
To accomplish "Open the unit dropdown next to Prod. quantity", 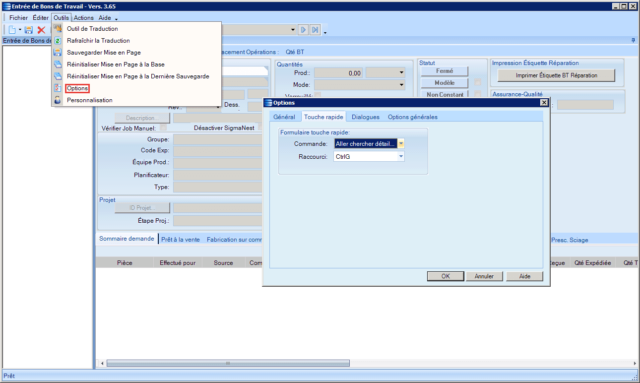I will pos(401,73).
